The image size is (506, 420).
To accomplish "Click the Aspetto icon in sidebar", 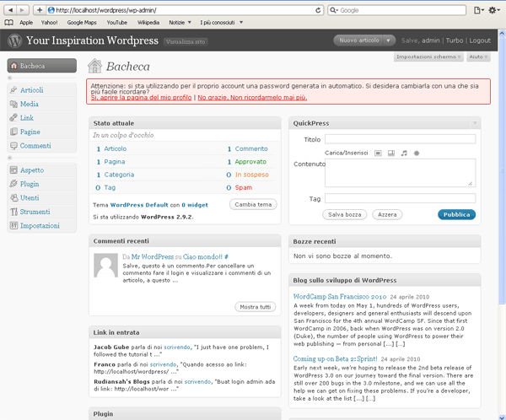I will [13, 170].
